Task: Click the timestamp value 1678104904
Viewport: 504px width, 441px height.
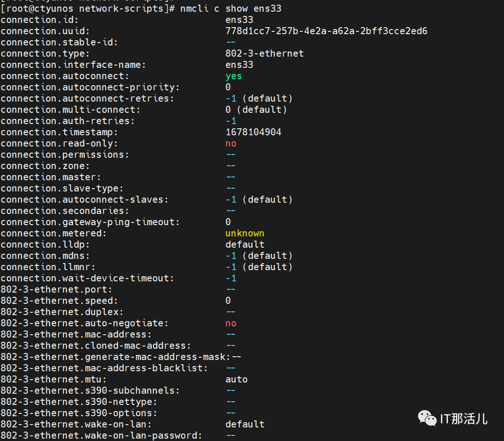Action: (x=253, y=132)
